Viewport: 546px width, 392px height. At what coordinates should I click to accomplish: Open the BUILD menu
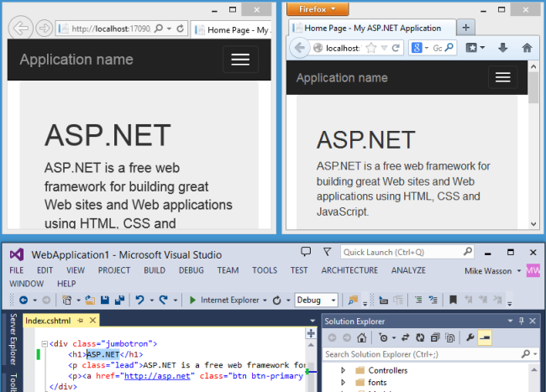(x=155, y=270)
